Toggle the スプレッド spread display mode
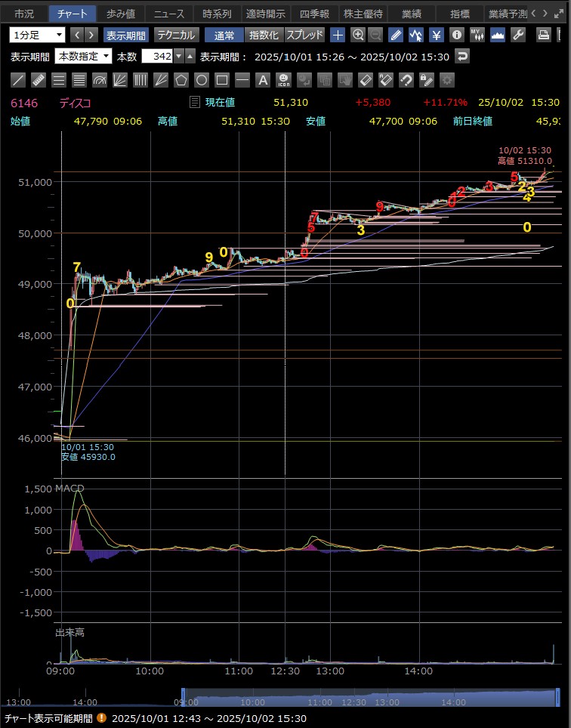 click(x=304, y=35)
